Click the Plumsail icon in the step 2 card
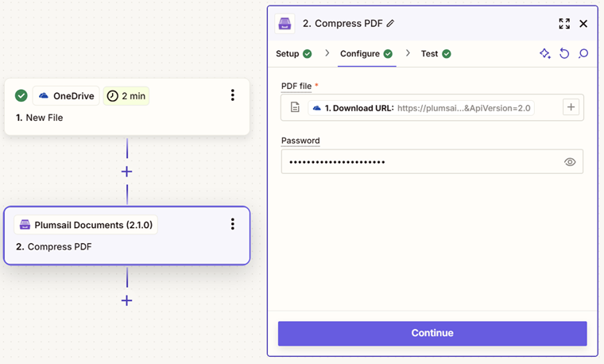 coord(25,225)
